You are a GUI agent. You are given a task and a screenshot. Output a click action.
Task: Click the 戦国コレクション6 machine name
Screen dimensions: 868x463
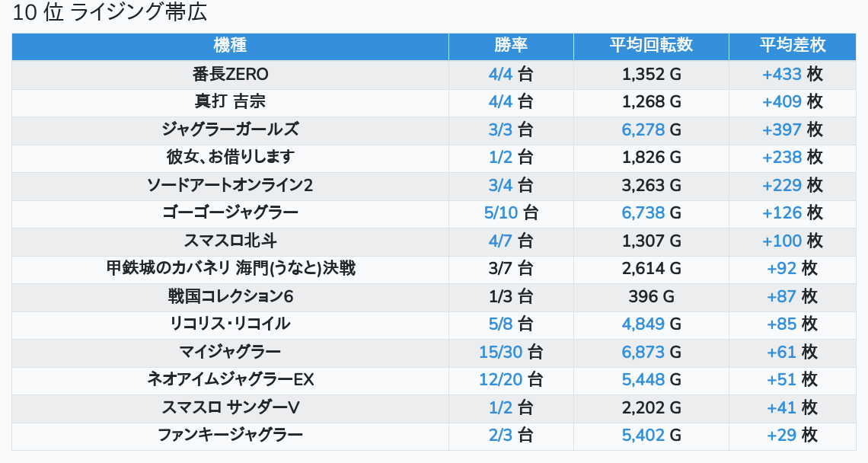tap(230, 296)
